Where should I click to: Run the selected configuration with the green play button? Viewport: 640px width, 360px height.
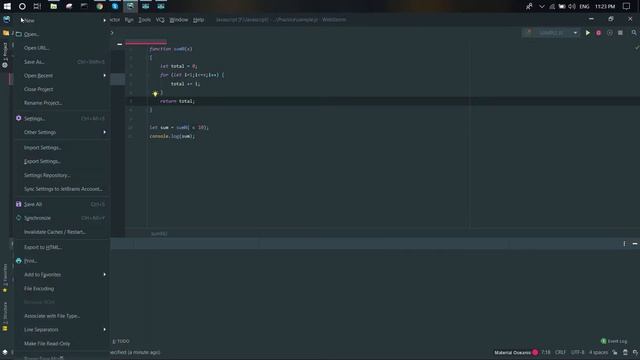pos(588,33)
